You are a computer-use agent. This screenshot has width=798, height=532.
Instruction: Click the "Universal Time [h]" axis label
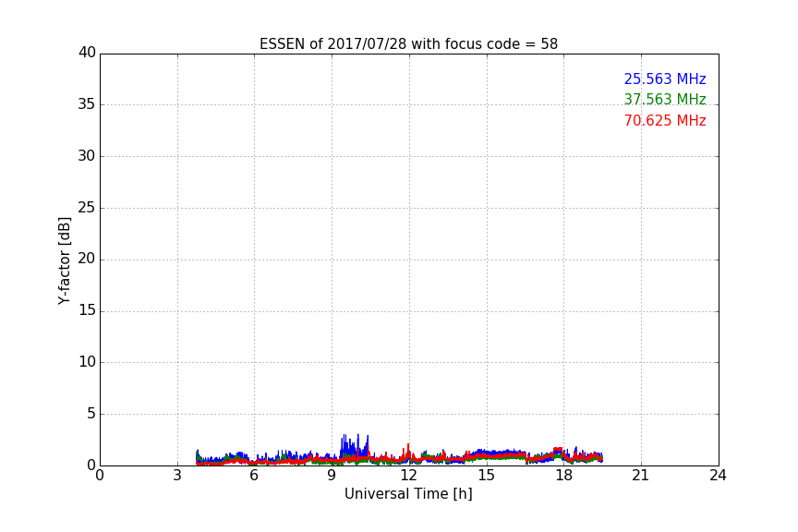click(408, 494)
